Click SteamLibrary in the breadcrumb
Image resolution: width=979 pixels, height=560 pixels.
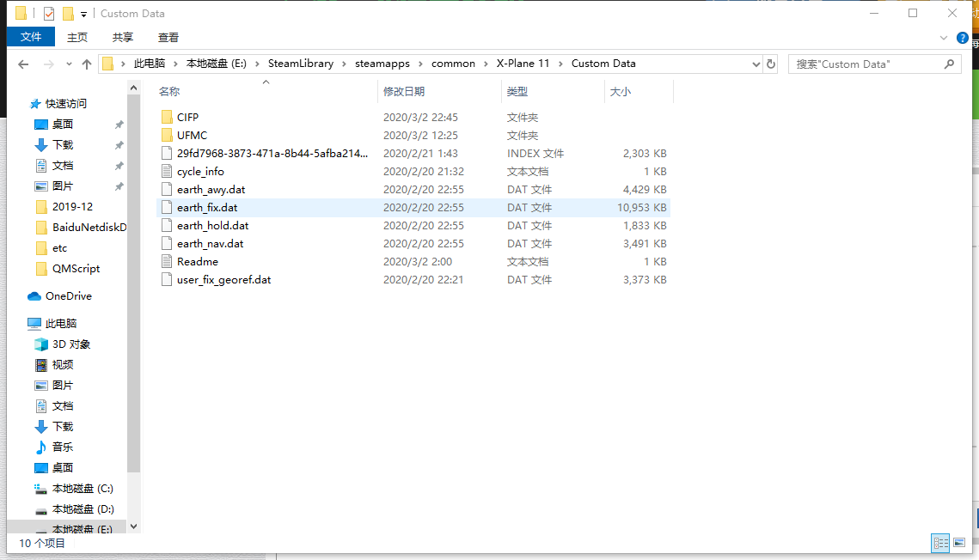[300, 64]
